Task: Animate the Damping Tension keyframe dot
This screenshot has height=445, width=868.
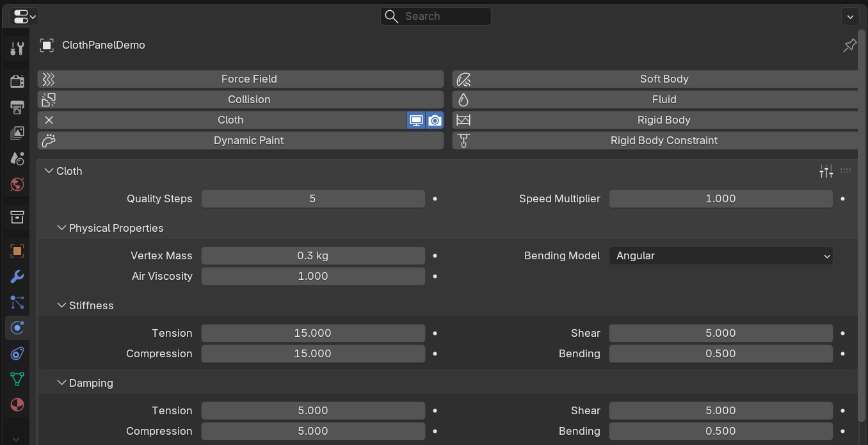Action: [435, 411]
